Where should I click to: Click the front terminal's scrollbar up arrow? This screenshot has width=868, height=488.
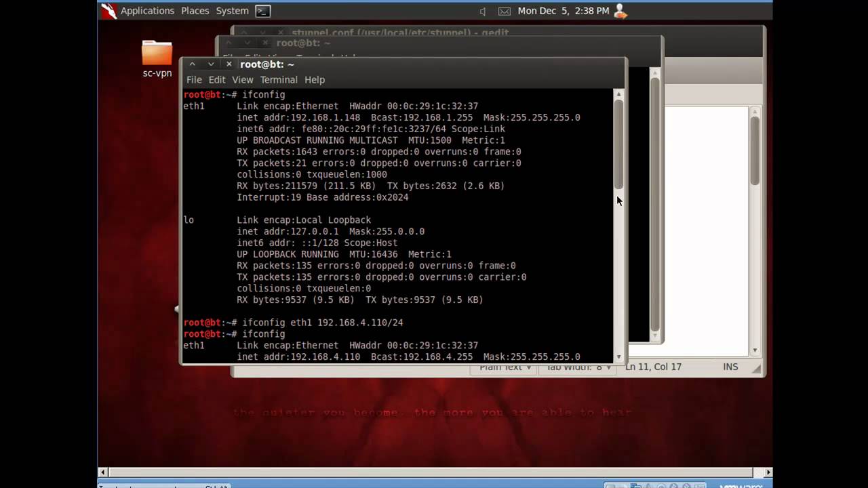coord(618,94)
